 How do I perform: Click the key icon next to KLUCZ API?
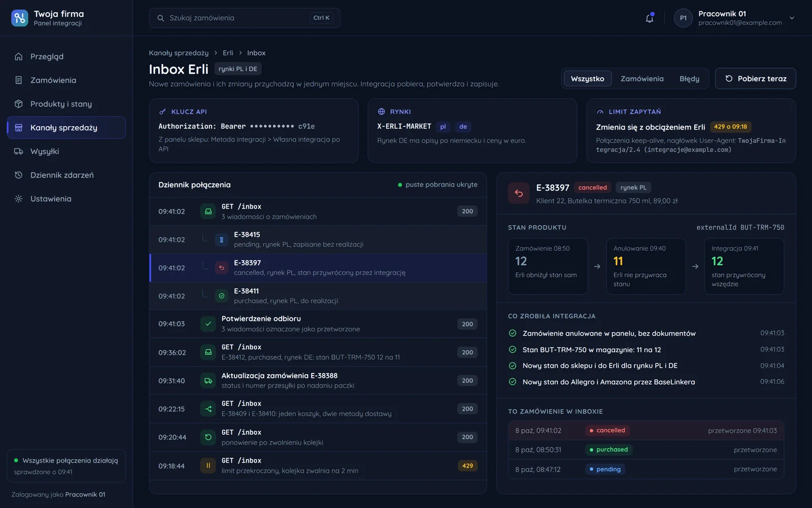pyautogui.click(x=162, y=112)
